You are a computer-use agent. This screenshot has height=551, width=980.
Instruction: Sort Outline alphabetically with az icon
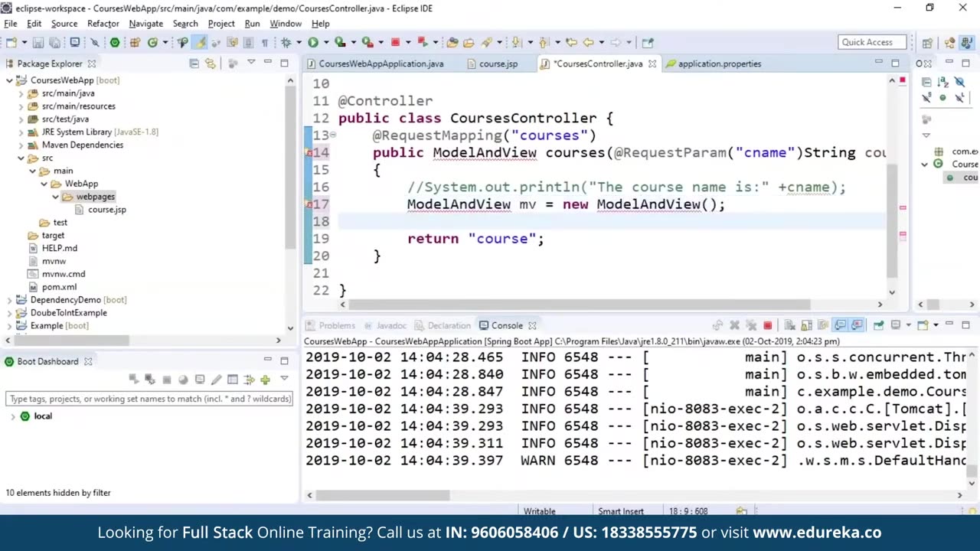click(x=942, y=82)
